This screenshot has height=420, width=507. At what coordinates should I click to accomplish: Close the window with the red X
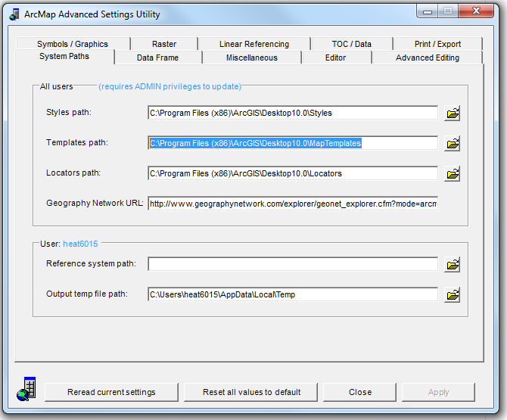pyautogui.click(x=476, y=11)
